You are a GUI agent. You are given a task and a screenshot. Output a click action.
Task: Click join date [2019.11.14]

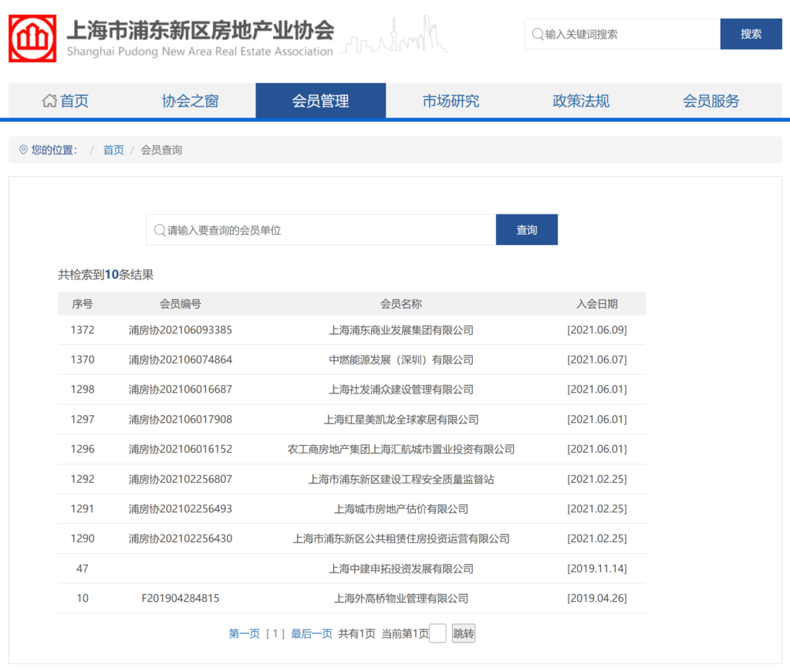tap(597, 568)
